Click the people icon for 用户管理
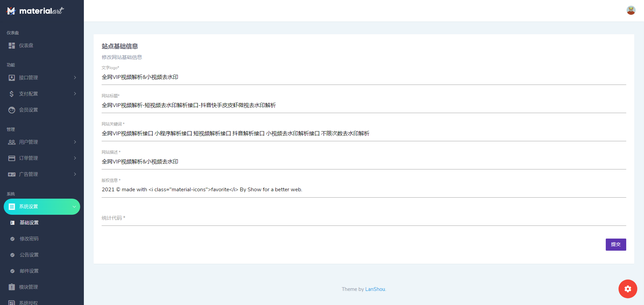The image size is (644, 305). (12, 142)
